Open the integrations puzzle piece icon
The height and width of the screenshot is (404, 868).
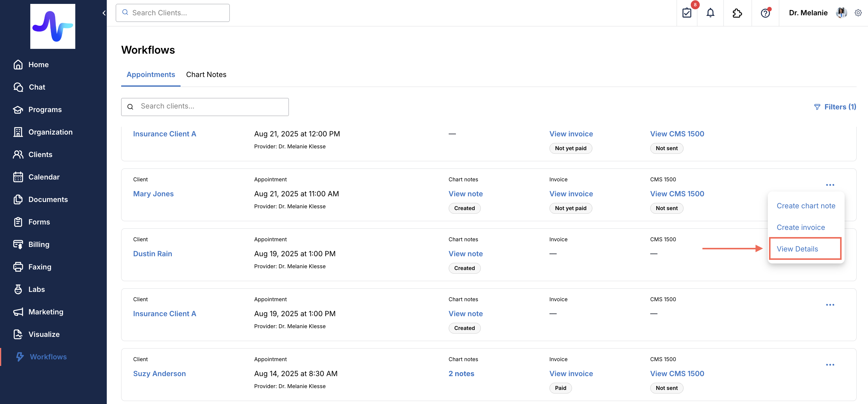coord(737,13)
